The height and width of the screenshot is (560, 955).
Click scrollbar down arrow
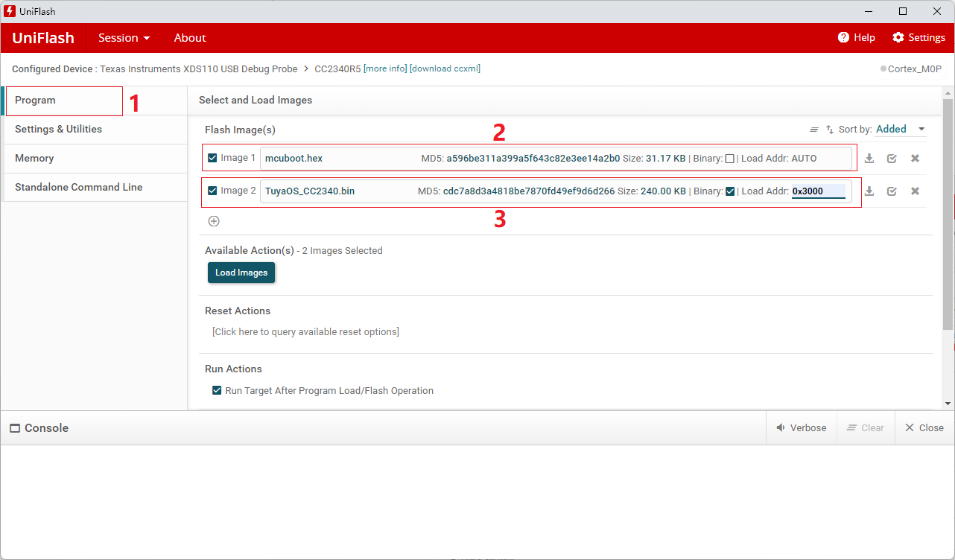(948, 404)
